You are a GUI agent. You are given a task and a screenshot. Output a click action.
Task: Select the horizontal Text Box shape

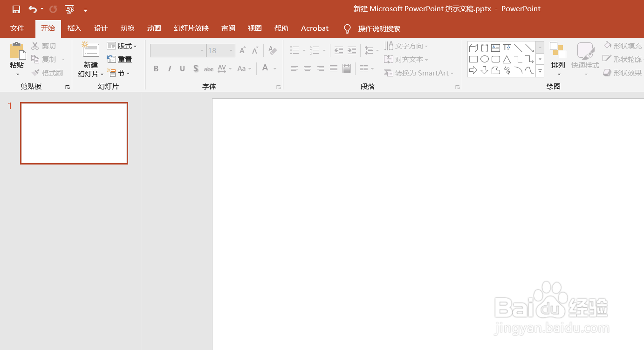[x=495, y=48]
